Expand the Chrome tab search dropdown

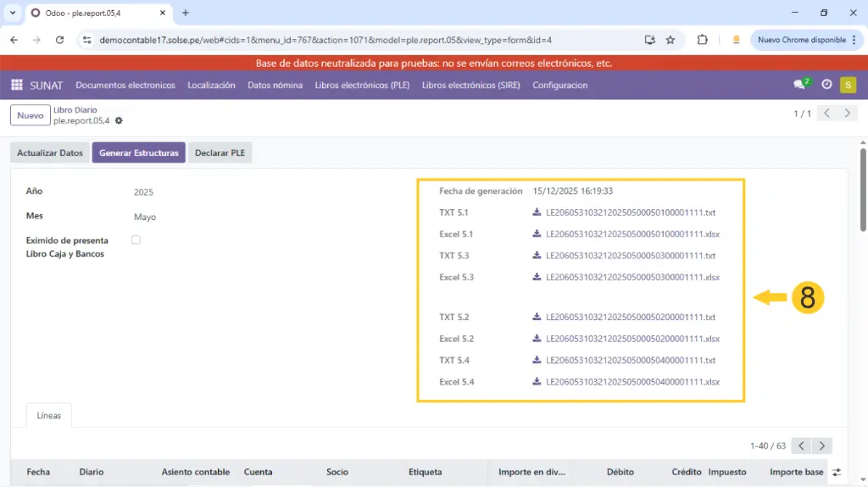(x=13, y=13)
